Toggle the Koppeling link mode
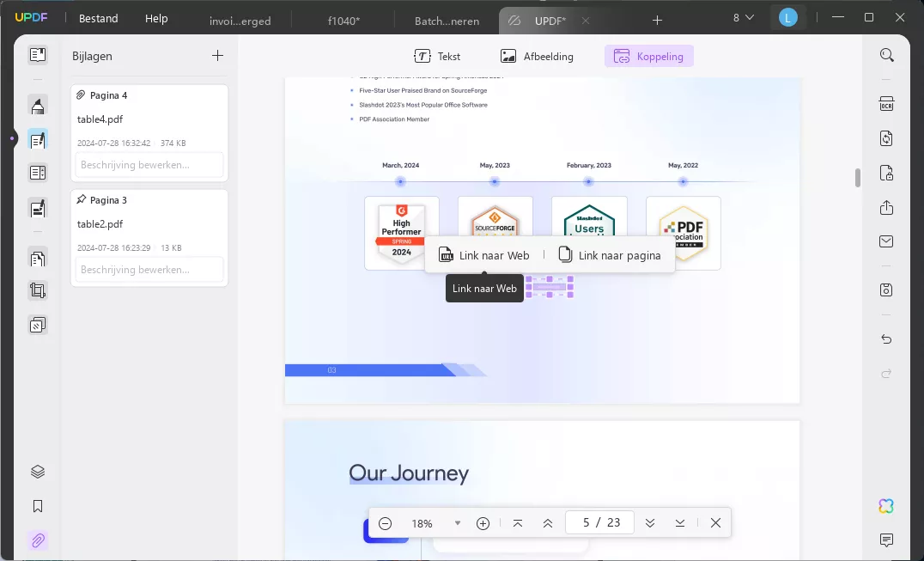This screenshot has width=924, height=561. pyautogui.click(x=649, y=57)
